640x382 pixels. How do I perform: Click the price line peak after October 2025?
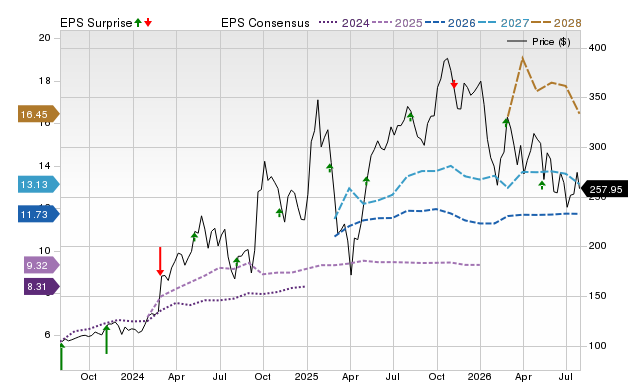pyautogui.click(x=447, y=59)
